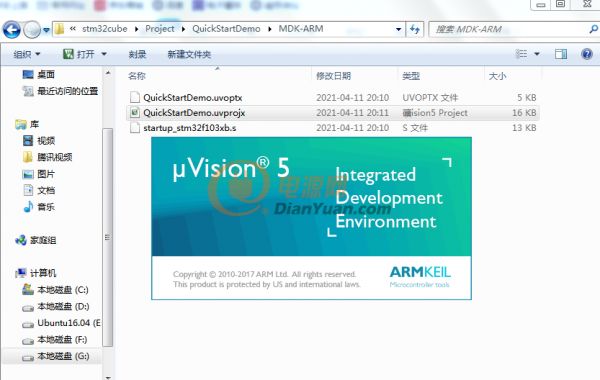Screen dimensions: 600x380
Task: Open Ubuntu16.04 drive in sidebar
Action: 62,323
